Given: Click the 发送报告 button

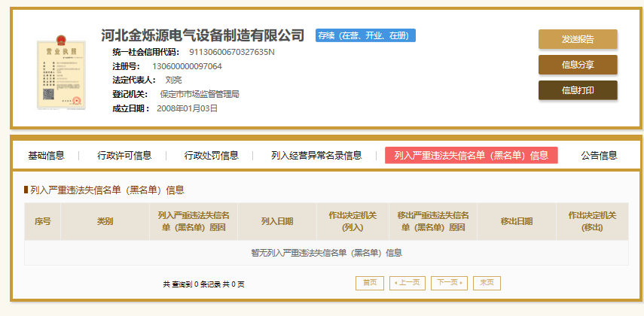Looking at the screenshot, I should coord(578,39).
